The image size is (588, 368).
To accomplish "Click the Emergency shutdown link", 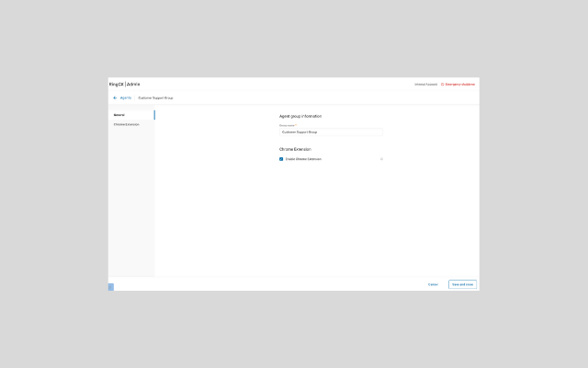I will click(x=460, y=85).
